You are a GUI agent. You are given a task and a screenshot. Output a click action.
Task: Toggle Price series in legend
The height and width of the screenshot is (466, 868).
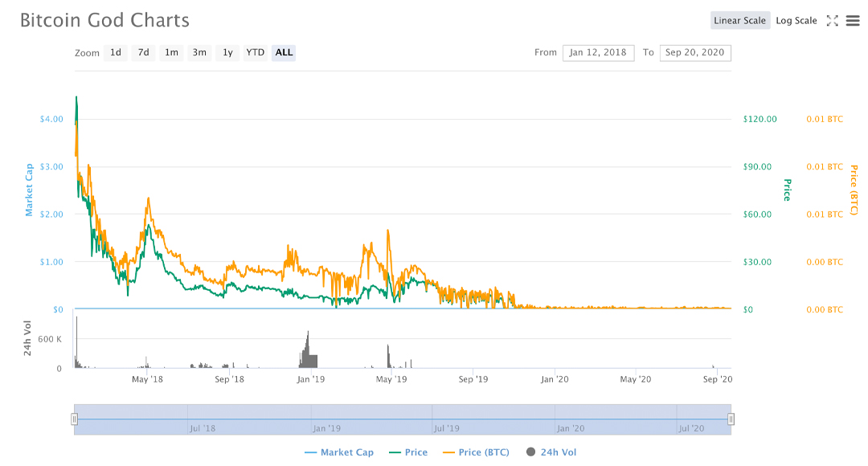[x=408, y=452]
